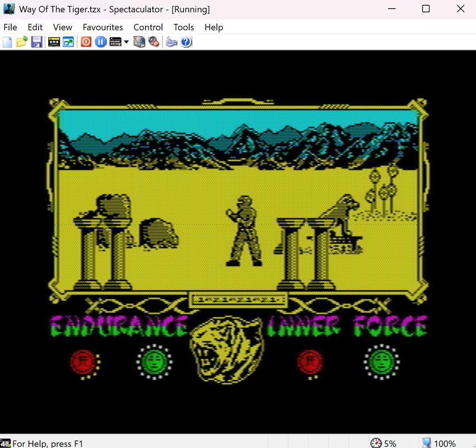Screen dimensions: 476x448
Task: Open the joystick settings icon
Action: tap(171, 42)
